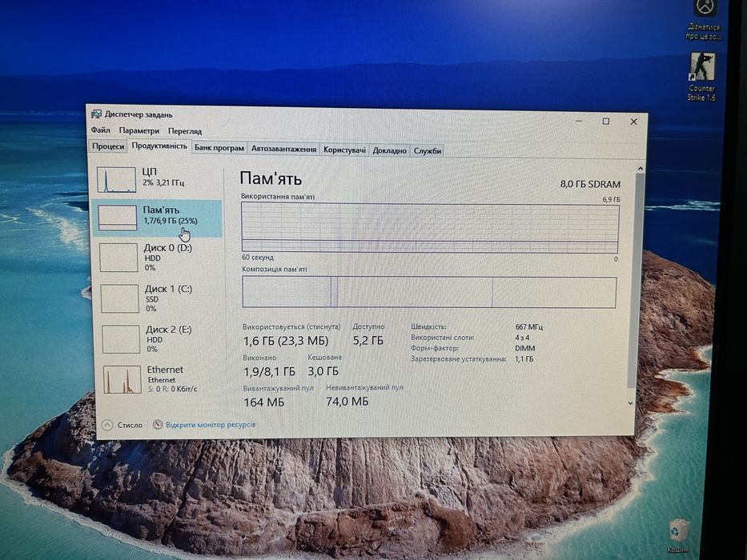The height and width of the screenshot is (560, 747).
Task: Click the Використані слоти 4 з 4 value
Action: [x=522, y=338]
